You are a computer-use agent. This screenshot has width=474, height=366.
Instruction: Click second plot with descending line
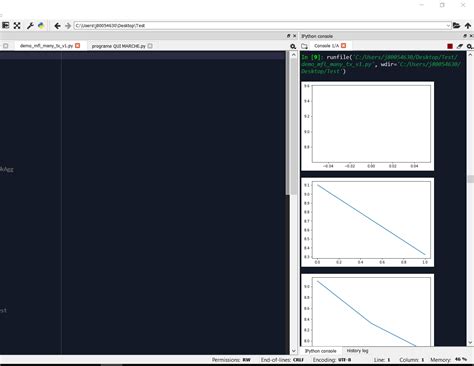pos(367,222)
